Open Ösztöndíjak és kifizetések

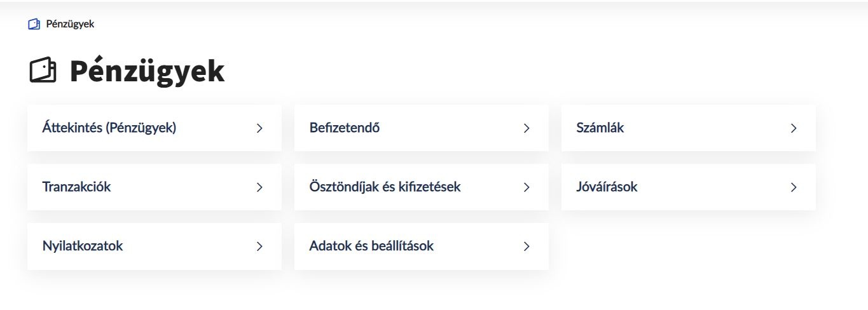coord(385,187)
